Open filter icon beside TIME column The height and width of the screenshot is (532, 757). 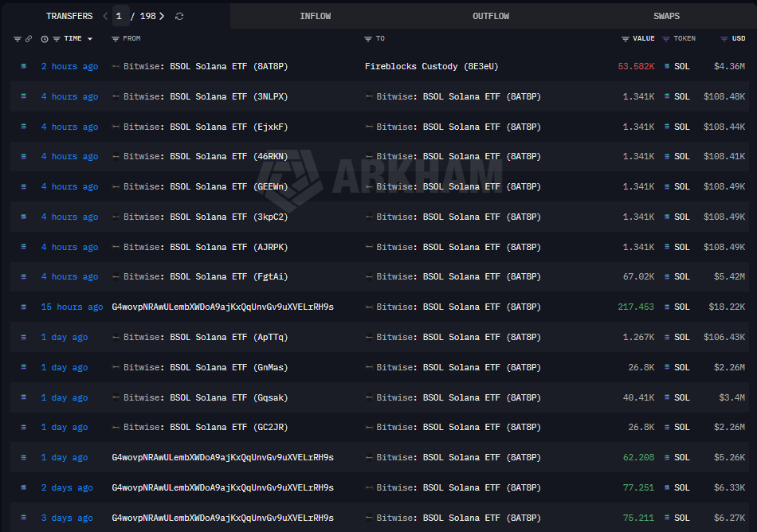(x=57, y=38)
